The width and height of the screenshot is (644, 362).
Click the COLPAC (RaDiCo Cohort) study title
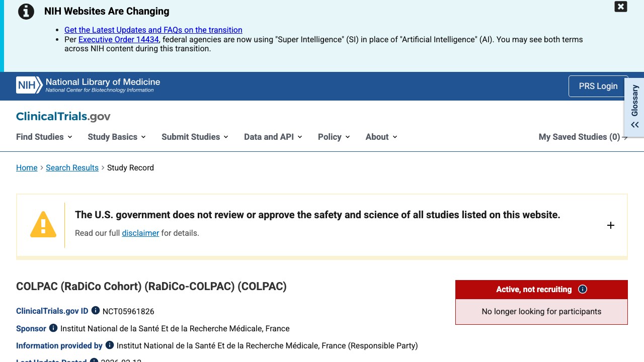pyautogui.click(x=151, y=286)
